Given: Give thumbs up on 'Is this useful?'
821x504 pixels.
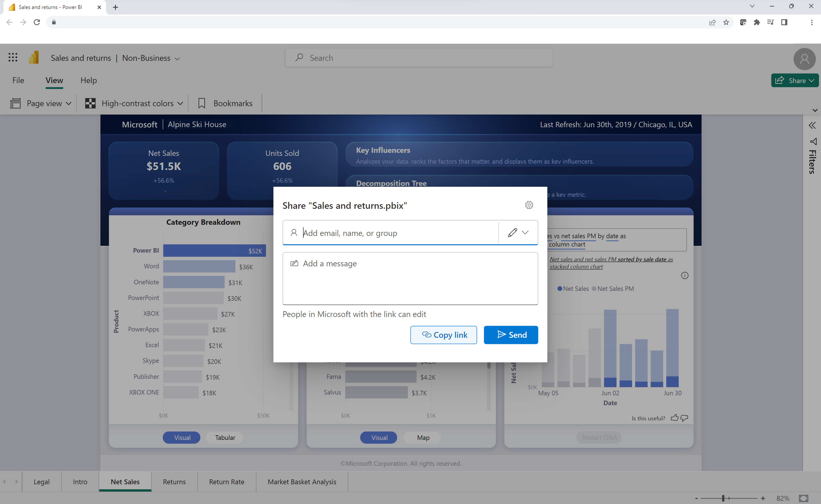Looking at the screenshot, I should click(x=674, y=418).
